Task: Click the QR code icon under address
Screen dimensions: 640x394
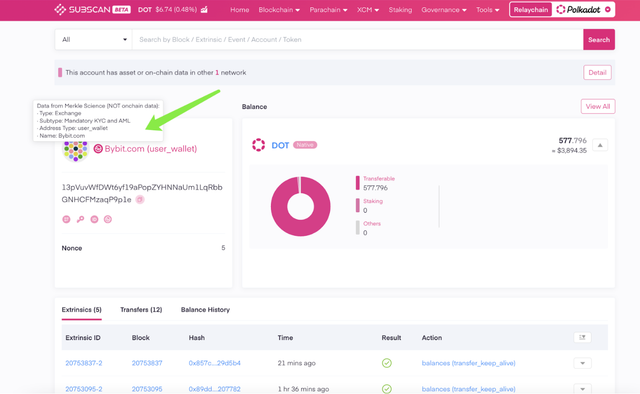Action: pyautogui.click(x=66, y=219)
